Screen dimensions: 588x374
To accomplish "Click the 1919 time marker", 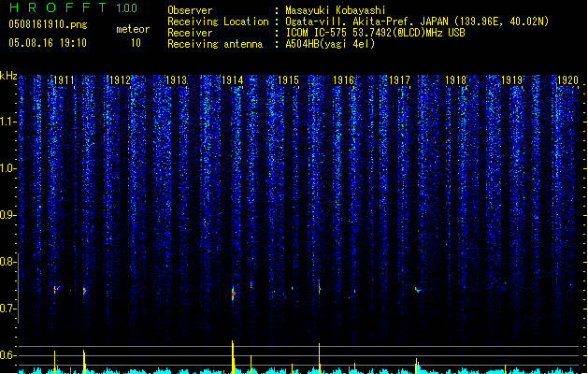I will click(512, 80).
